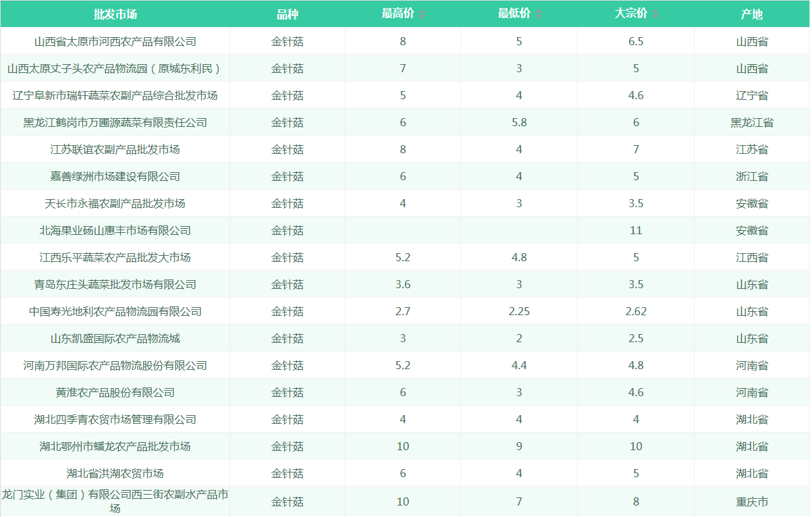Select 江西乐平蔬菜农产品批发大市场 market name
The width and height of the screenshot is (812, 517).
coord(115,257)
